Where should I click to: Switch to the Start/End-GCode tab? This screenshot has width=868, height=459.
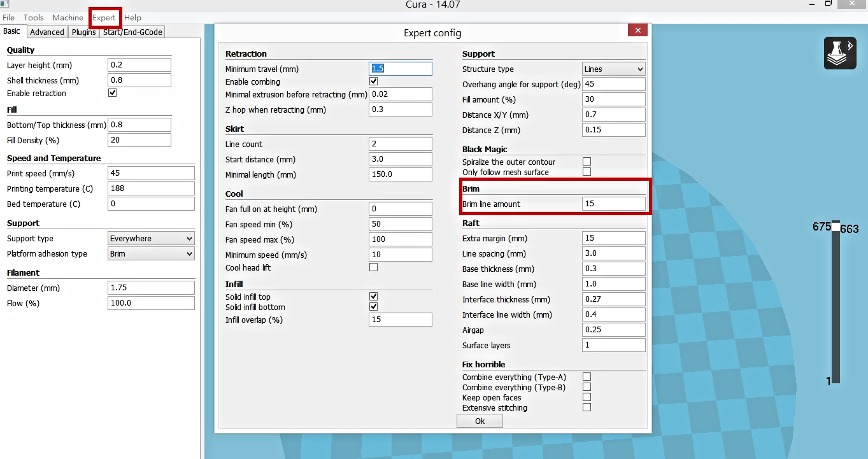click(x=132, y=32)
